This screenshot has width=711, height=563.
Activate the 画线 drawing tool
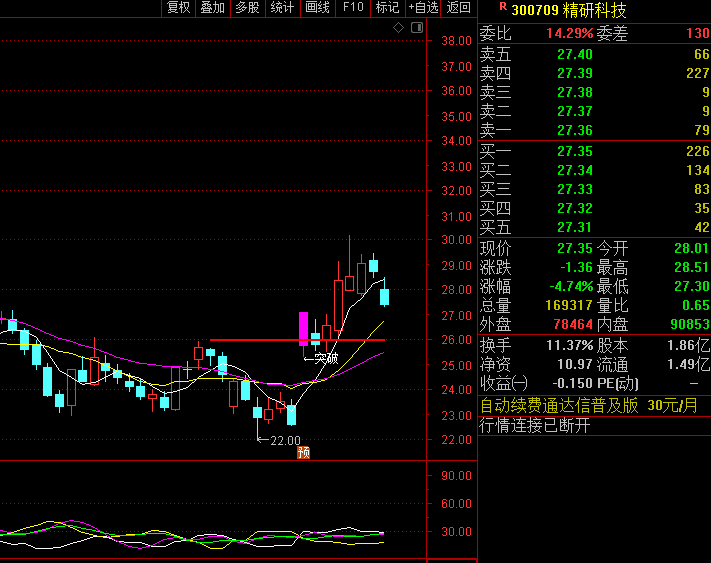click(317, 8)
